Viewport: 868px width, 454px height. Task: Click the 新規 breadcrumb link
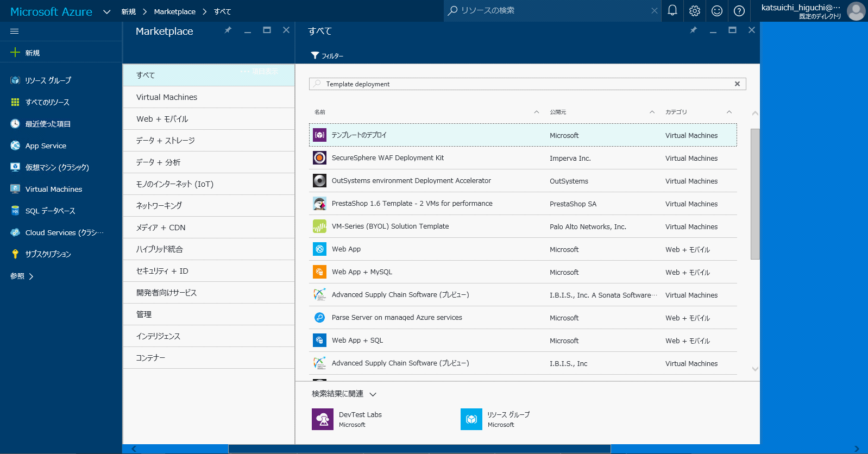point(129,11)
